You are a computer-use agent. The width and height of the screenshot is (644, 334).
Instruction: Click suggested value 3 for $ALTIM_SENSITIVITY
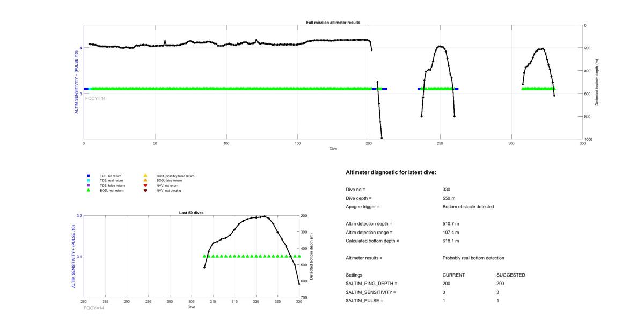click(x=499, y=292)
